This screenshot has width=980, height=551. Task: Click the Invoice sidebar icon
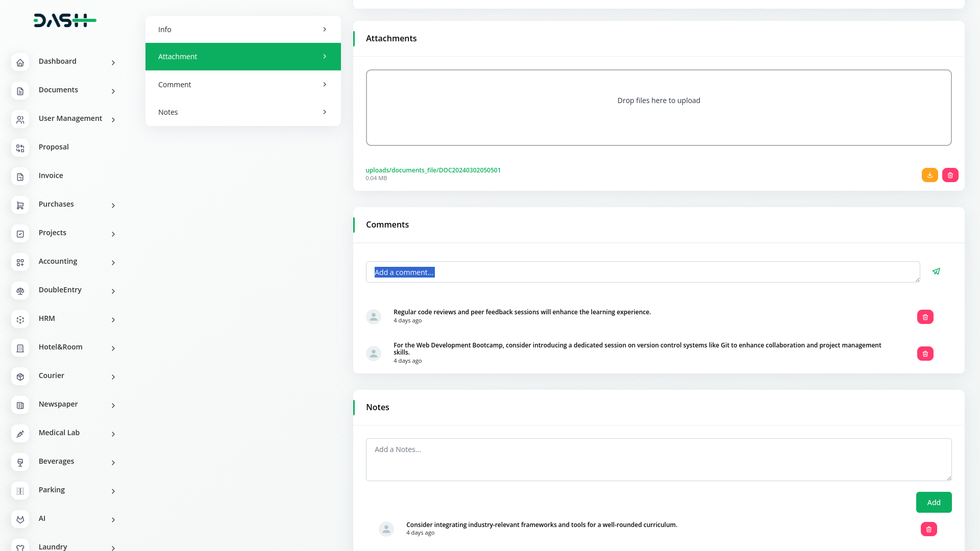(20, 176)
